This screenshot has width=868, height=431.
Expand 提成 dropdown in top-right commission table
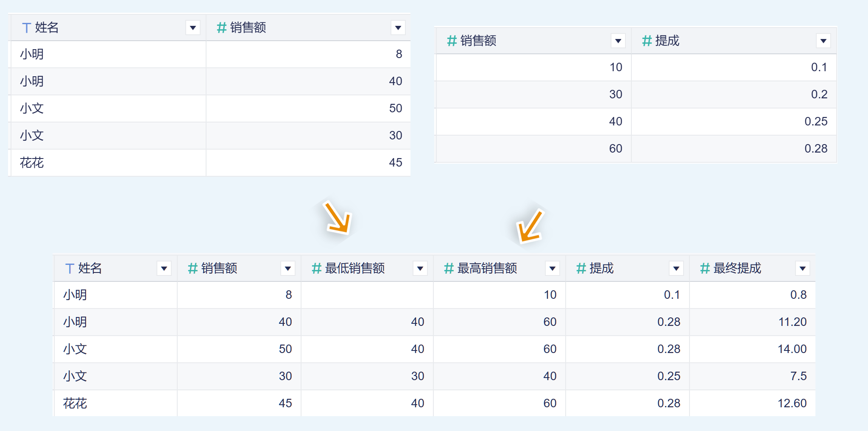pos(823,41)
